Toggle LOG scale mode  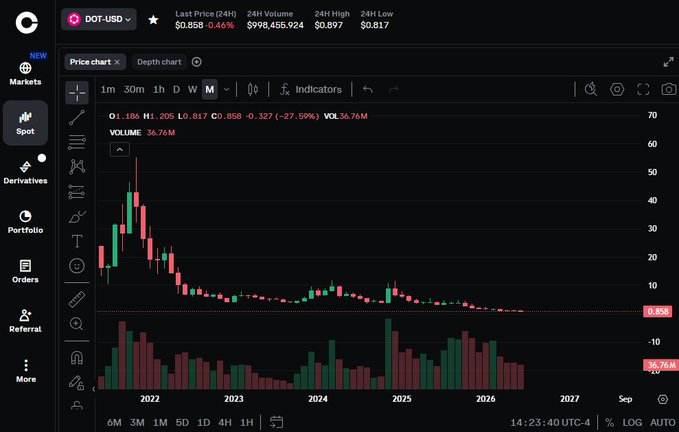pyautogui.click(x=632, y=422)
